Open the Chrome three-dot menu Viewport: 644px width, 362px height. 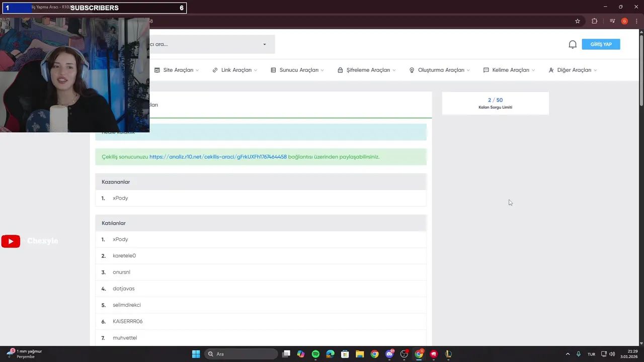click(636, 21)
